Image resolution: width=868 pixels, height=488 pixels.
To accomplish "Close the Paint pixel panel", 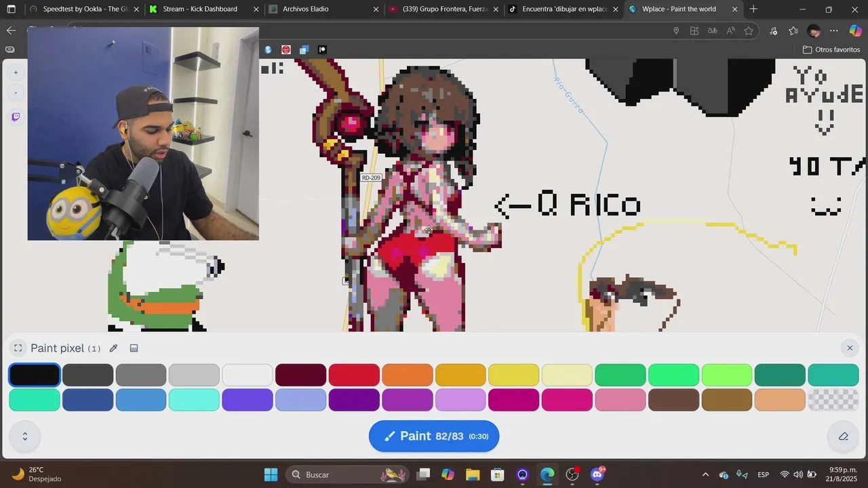I will pyautogui.click(x=850, y=348).
